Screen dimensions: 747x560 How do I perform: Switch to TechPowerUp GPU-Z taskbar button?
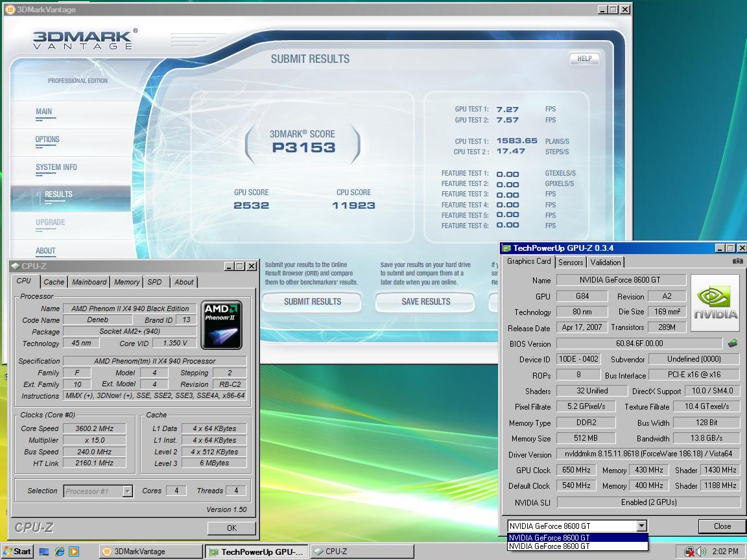(256, 552)
